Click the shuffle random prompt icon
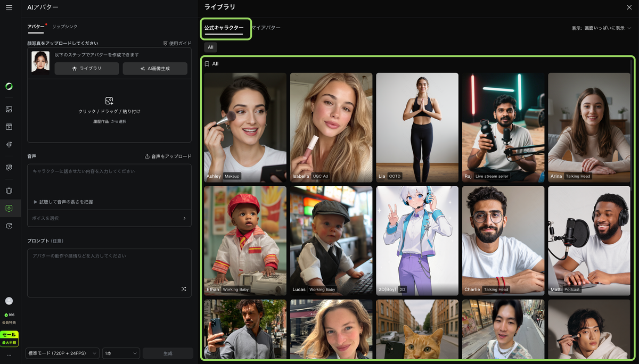This screenshot has width=639, height=364. tap(184, 289)
